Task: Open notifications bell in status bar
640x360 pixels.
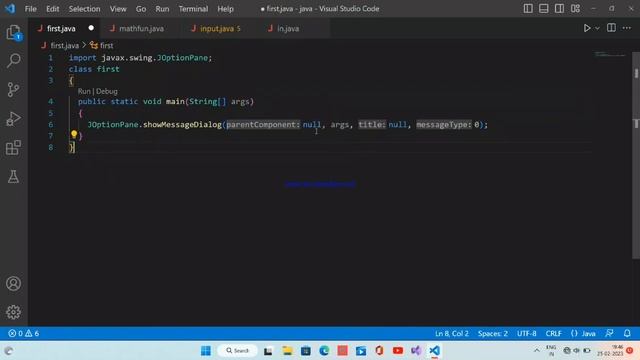Action: [x=627, y=333]
